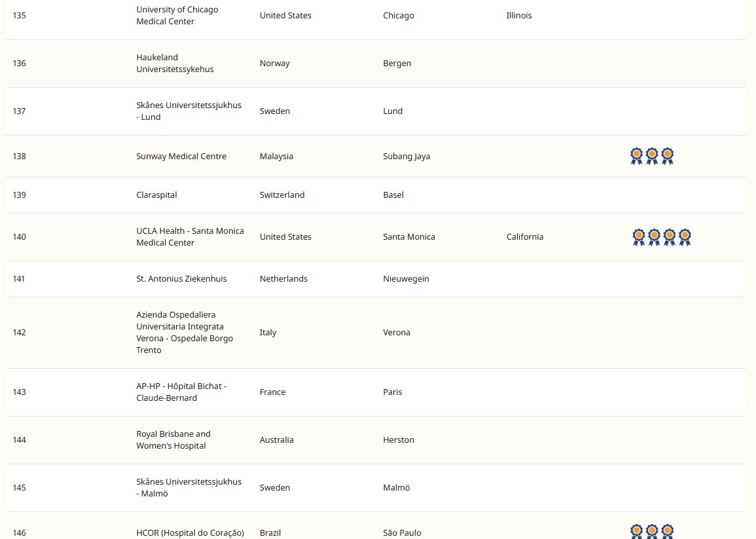This screenshot has height=539, width=756.
Task: Click middle award ribbon in Sunway Medical Centre row
Action: click(652, 156)
